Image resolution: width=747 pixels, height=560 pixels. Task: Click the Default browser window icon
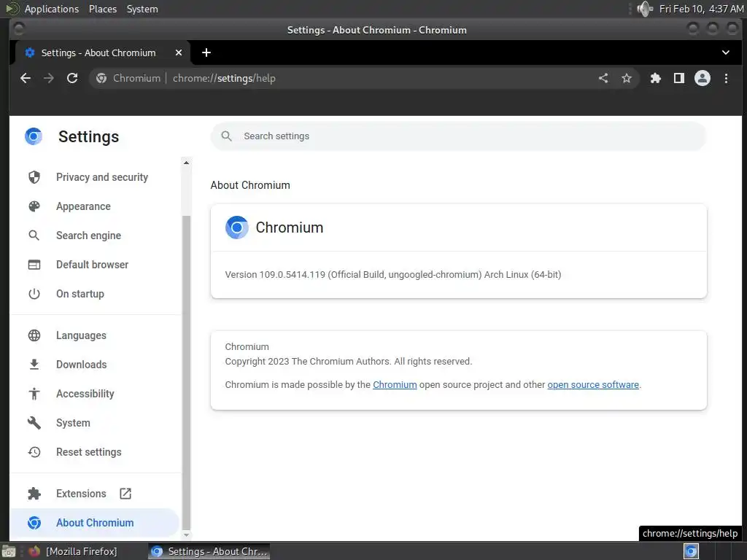[x=34, y=264]
